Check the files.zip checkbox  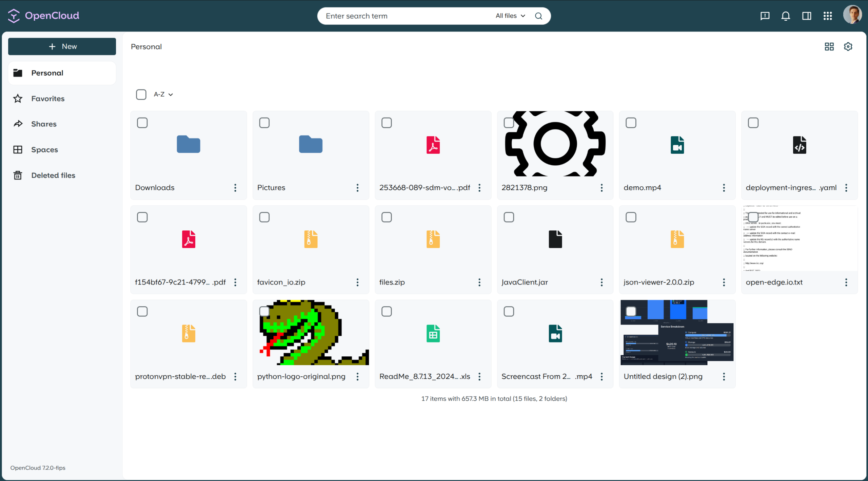pos(387,217)
